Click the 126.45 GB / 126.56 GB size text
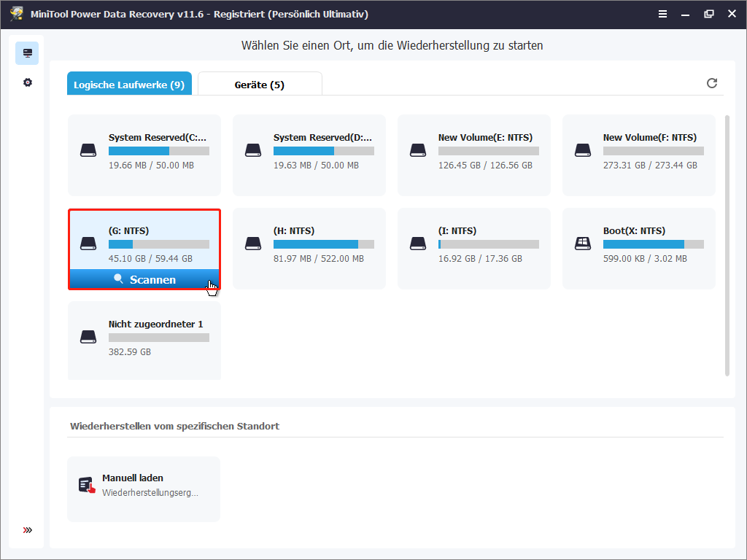 (485, 166)
